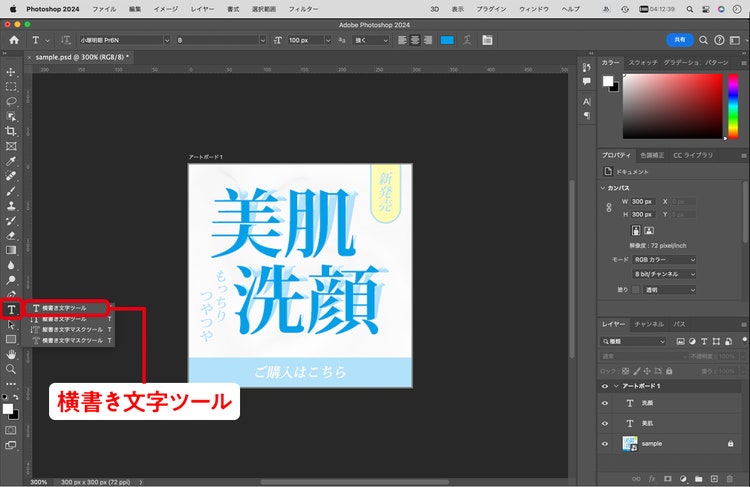The height and width of the screenshot is (487, 750).
Task: Select the Hand tool
Action: pos(11,354)
